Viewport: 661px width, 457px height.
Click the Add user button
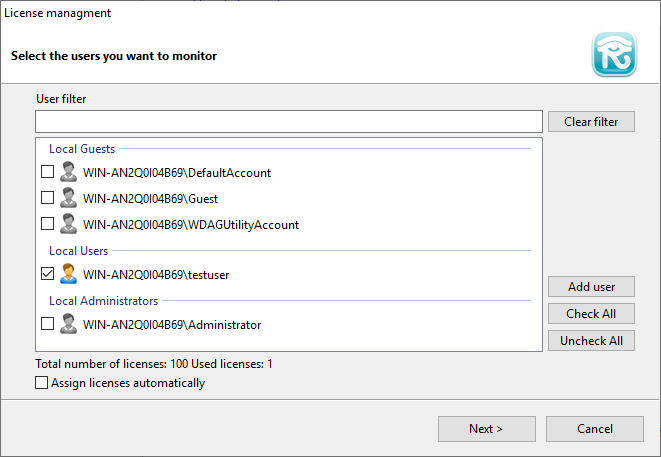pos(591,287)
